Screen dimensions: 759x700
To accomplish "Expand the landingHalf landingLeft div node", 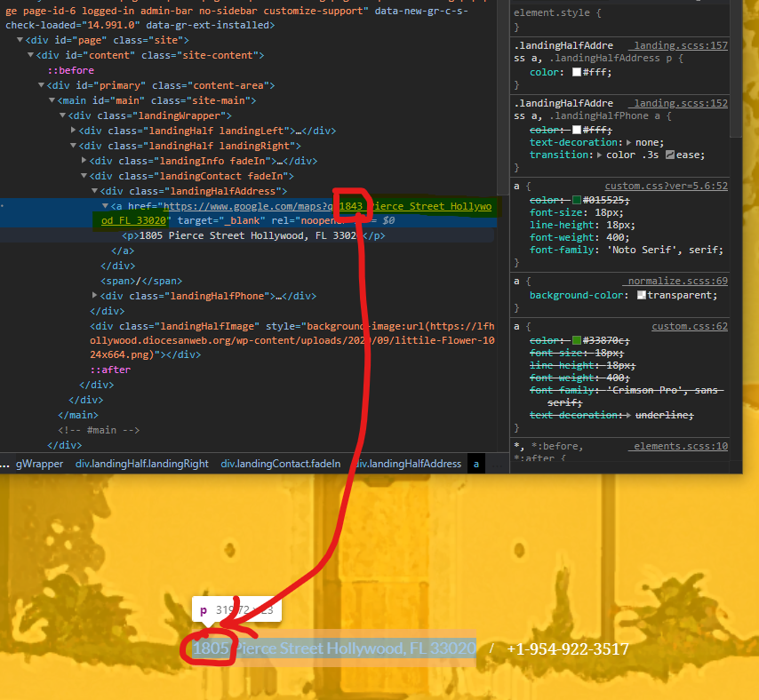I will coord(74,131).
